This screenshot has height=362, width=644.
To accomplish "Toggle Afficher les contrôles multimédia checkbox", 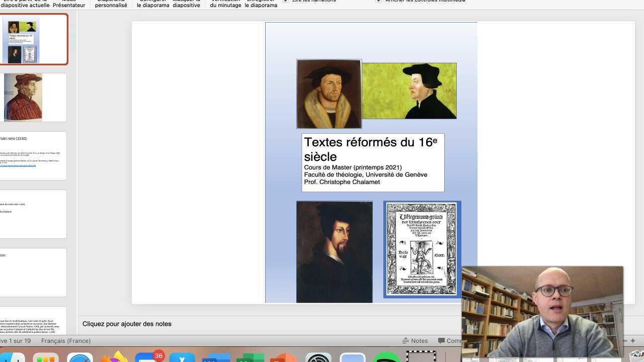I will click(378, 1).
